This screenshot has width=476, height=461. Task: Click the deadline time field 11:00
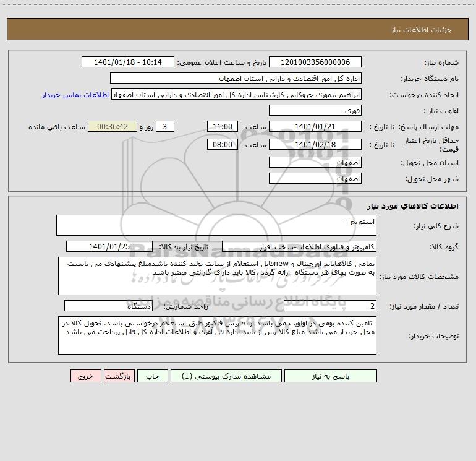coord(223,126)
